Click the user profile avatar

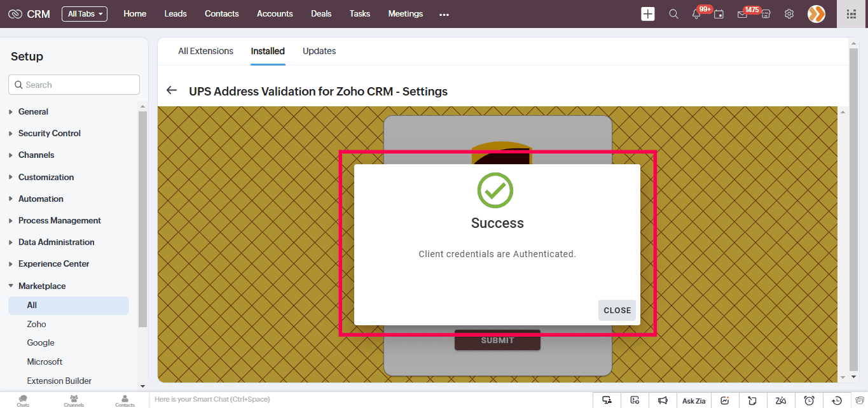[816, 14]
